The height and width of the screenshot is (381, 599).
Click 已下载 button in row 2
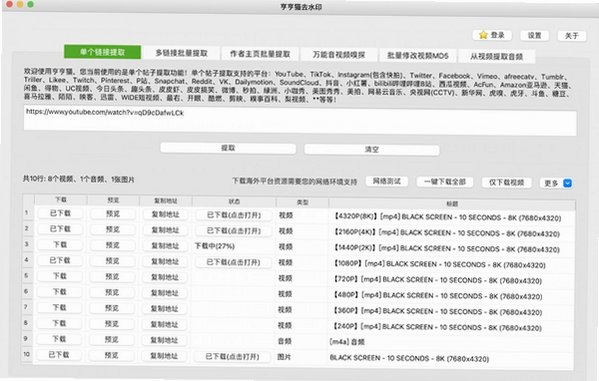(60, 229)
